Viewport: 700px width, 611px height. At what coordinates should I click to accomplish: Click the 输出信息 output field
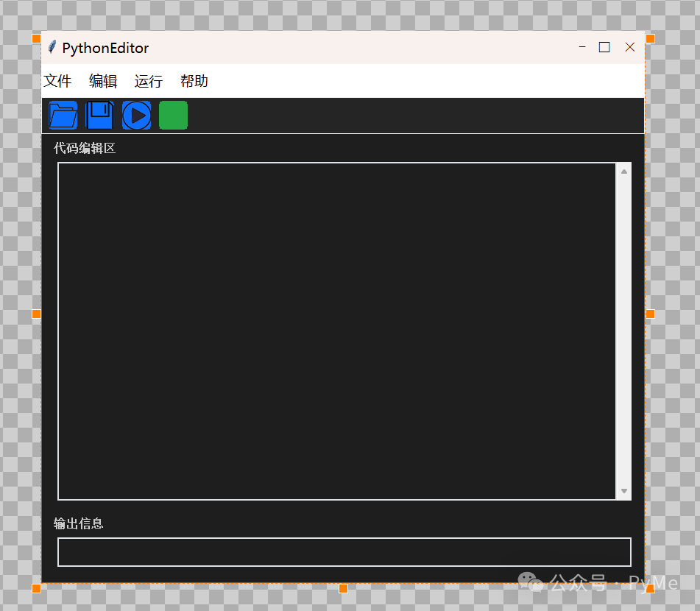click(344, 552)
